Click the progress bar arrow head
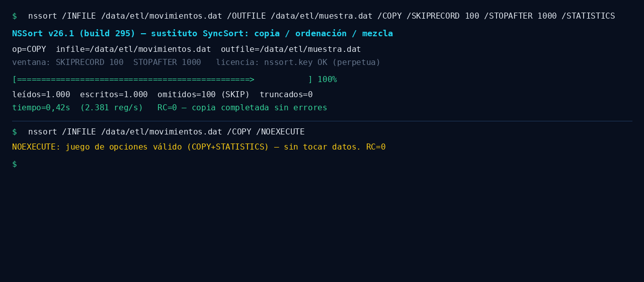644x282 pixels. point(252,80)
